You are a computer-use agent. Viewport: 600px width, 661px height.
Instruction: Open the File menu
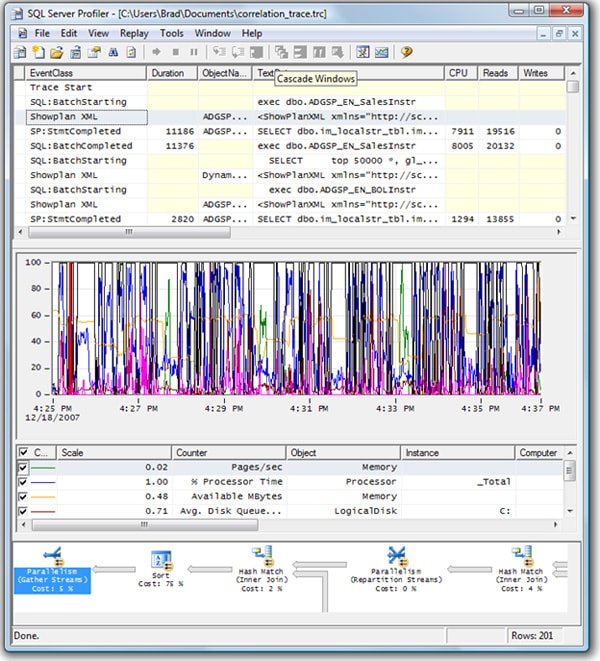(x=42, y=33)
